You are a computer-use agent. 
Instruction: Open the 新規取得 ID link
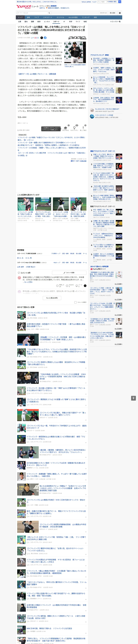[x=54, y=6]
